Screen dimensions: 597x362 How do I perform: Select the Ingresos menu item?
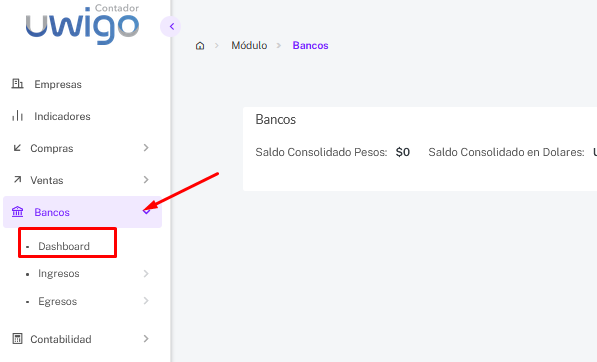(59, 273)
